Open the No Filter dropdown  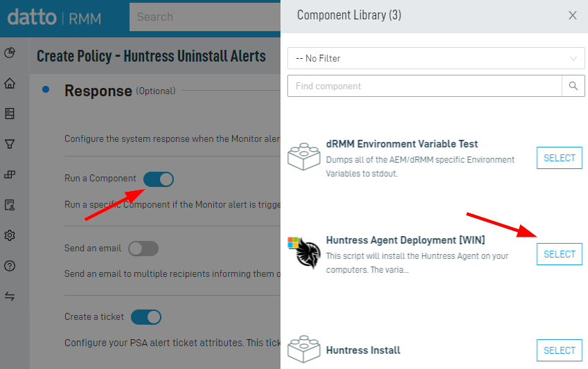click(x=436, y=58)
